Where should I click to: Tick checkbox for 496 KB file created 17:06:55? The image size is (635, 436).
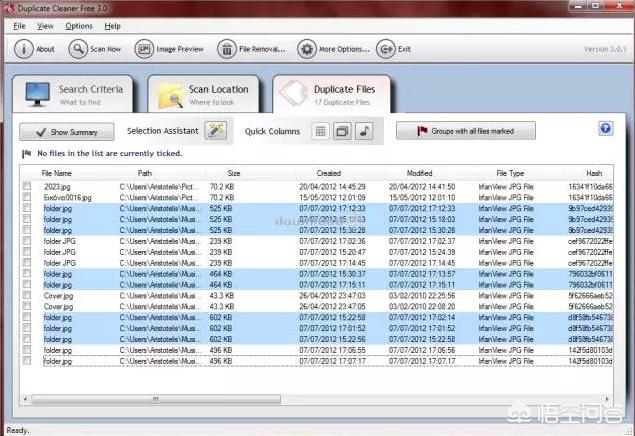pyautogui.click(x=27, y=350)
